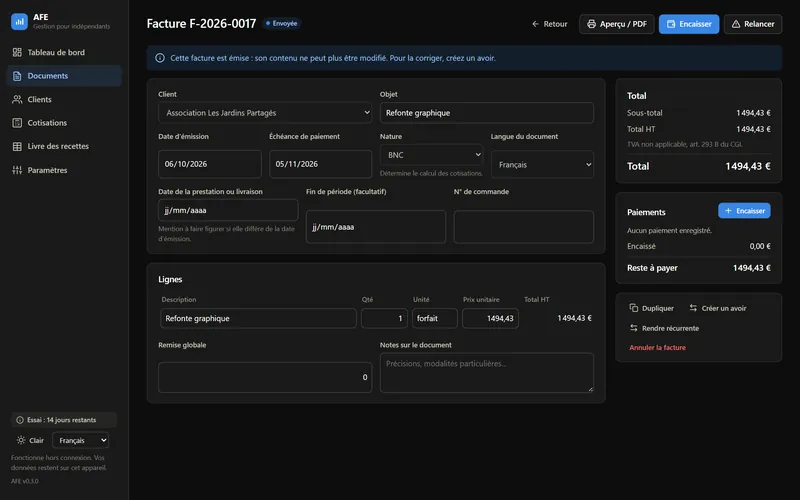Open the Client dropdown Association Les Jardins Partagés

[265, 113]
